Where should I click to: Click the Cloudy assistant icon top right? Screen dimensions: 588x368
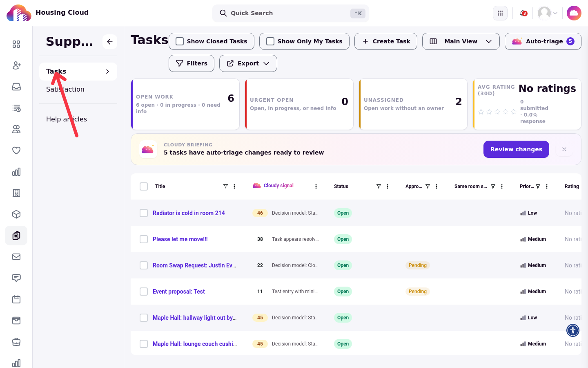pos(574,13)
